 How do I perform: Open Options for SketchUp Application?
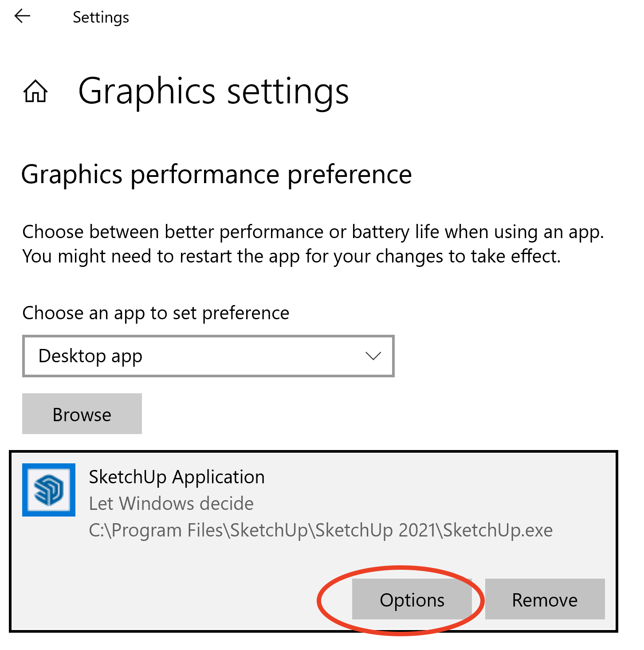tap(412, 599)
